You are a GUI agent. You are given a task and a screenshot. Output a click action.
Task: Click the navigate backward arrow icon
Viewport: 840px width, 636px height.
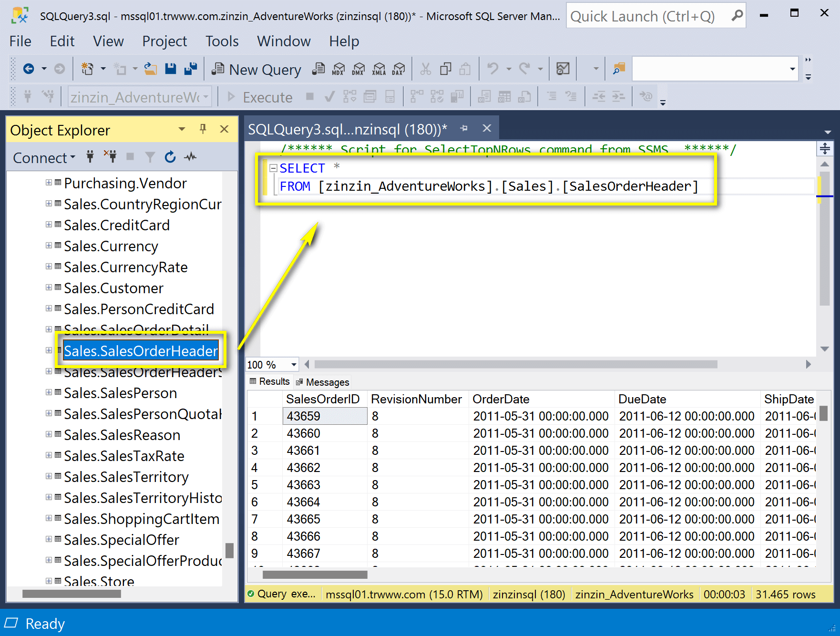point(29,69)
